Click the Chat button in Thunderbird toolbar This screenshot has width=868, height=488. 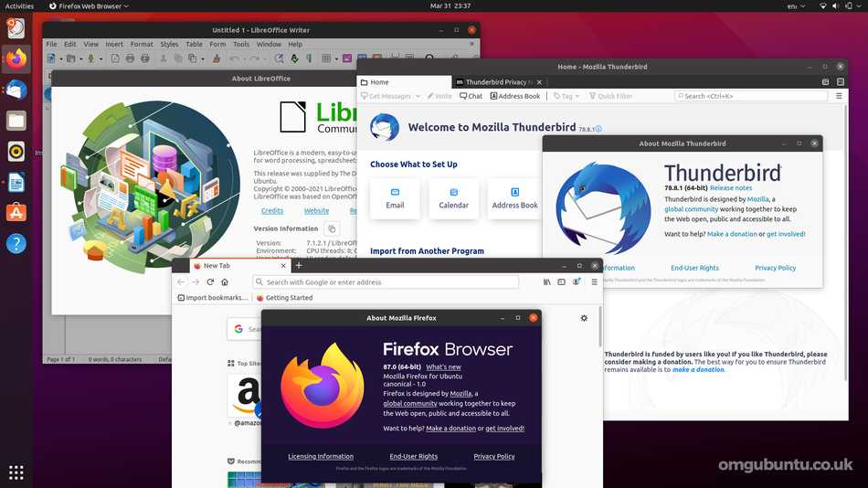pos(471,96)
